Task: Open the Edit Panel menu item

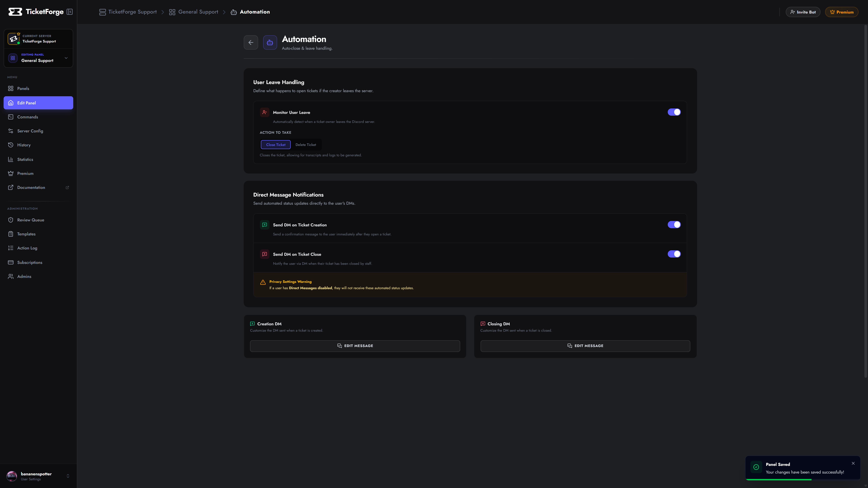Action: (38, 103)
